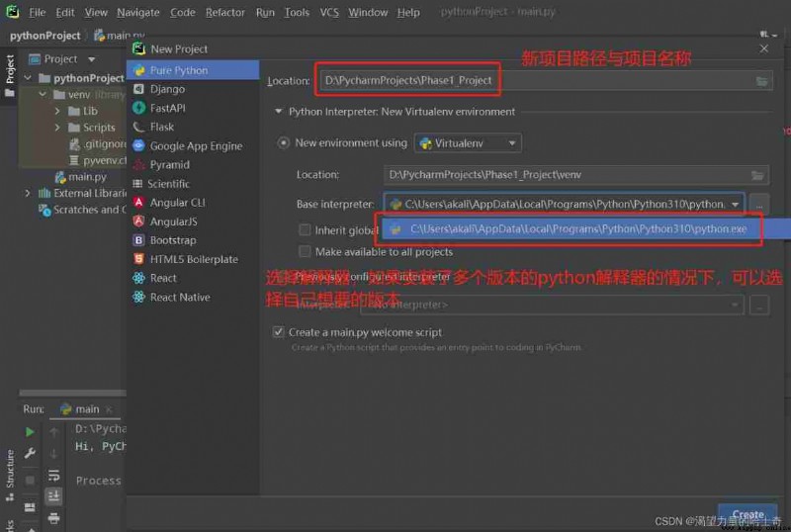Uncheck Create a main.py welcome script
The width and height of the screenshot is (791, 532).
click(x=278, y=332)
